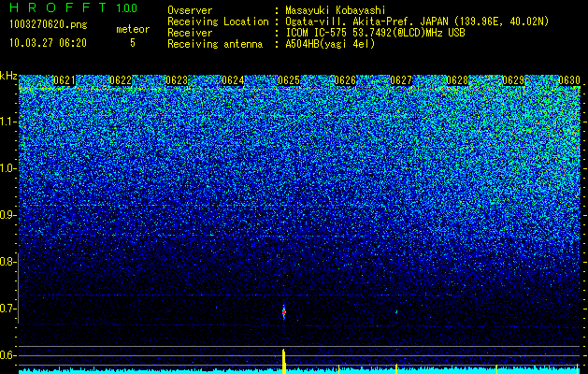
Task: Click the 0.7 kHz axis label
Action: click(7, 309)
